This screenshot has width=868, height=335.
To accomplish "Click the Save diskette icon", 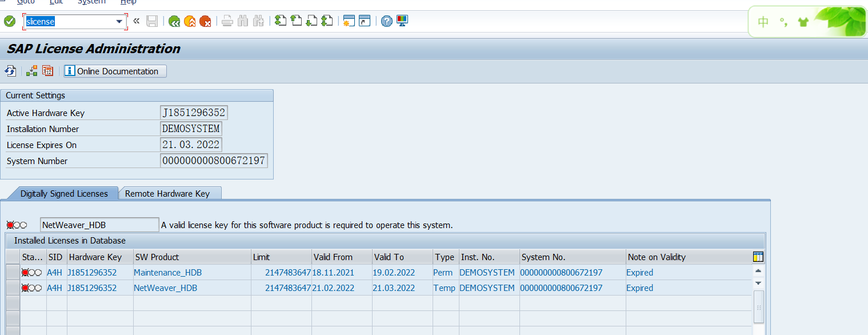I will tap(152, 22).
